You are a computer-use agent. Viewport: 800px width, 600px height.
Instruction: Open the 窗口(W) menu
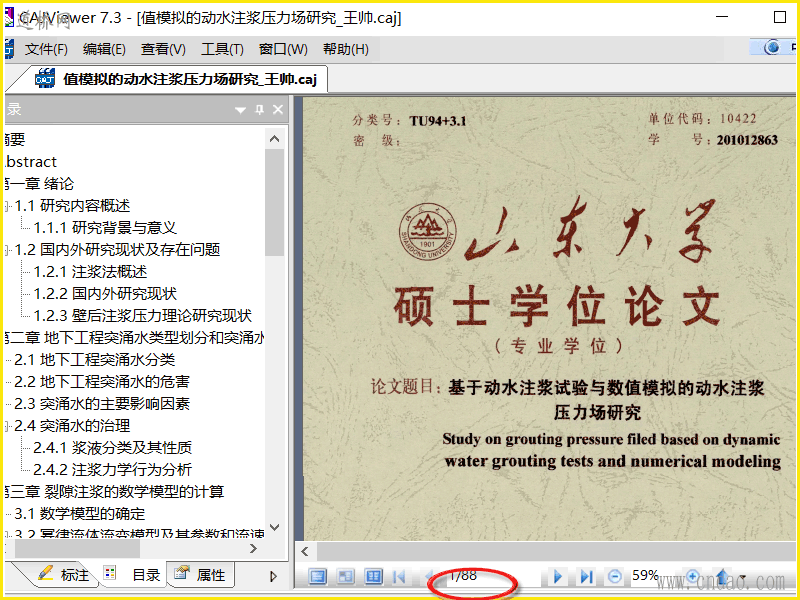(283, 49)
